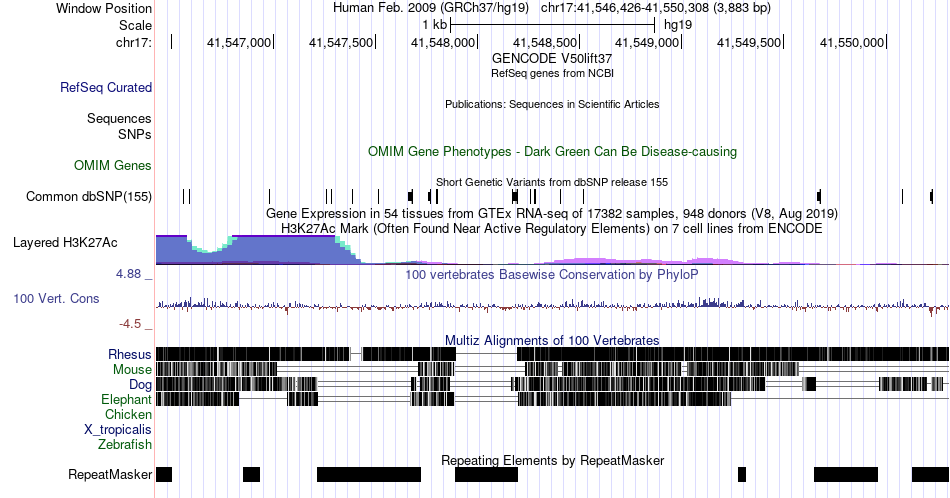This screenshot has height=498, width=950.
Task: Click the widest RepeatMasker block under 41,547,500
Action: tap(369, 474)
